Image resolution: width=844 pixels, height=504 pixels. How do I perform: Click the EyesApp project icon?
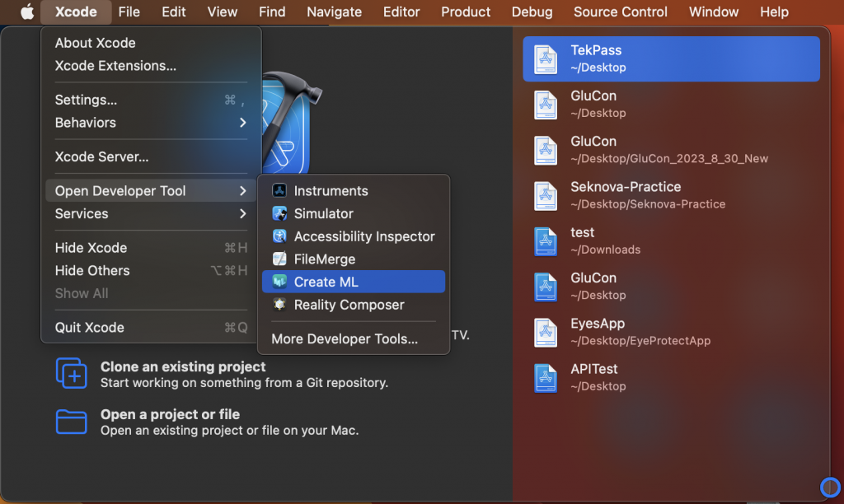(546, 332)
